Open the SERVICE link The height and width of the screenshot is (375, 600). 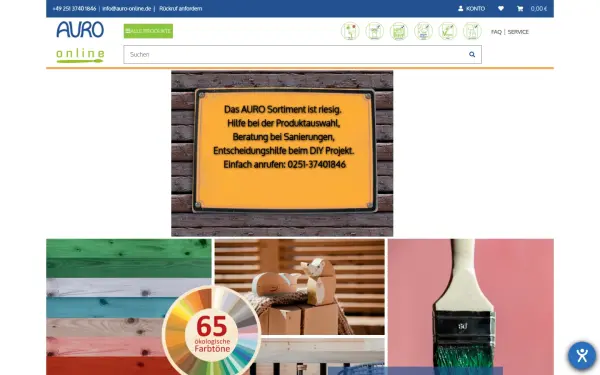[518, 32]
